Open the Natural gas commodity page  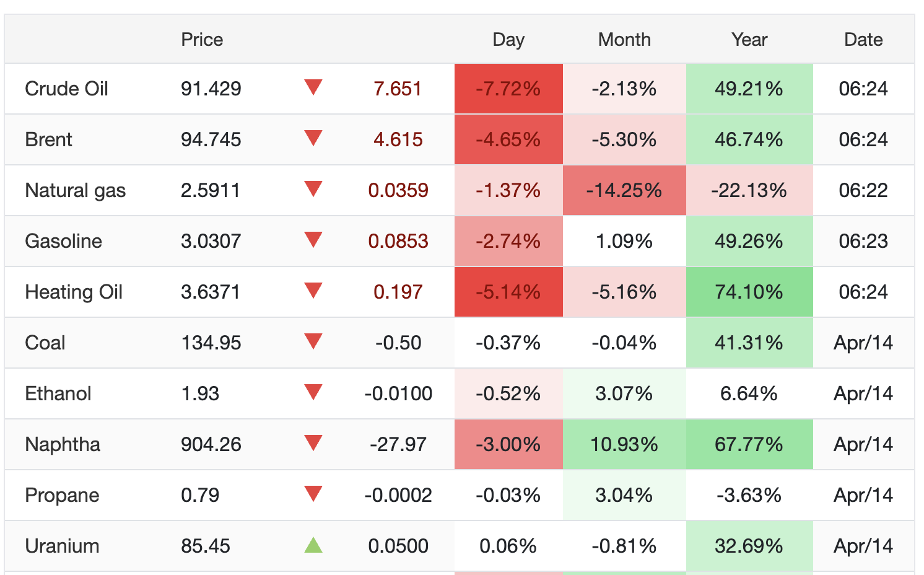[x=75, y=190]
